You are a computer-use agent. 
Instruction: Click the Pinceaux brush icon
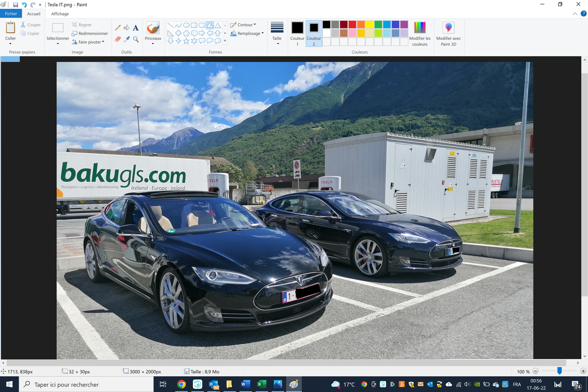tap(153, 28)
